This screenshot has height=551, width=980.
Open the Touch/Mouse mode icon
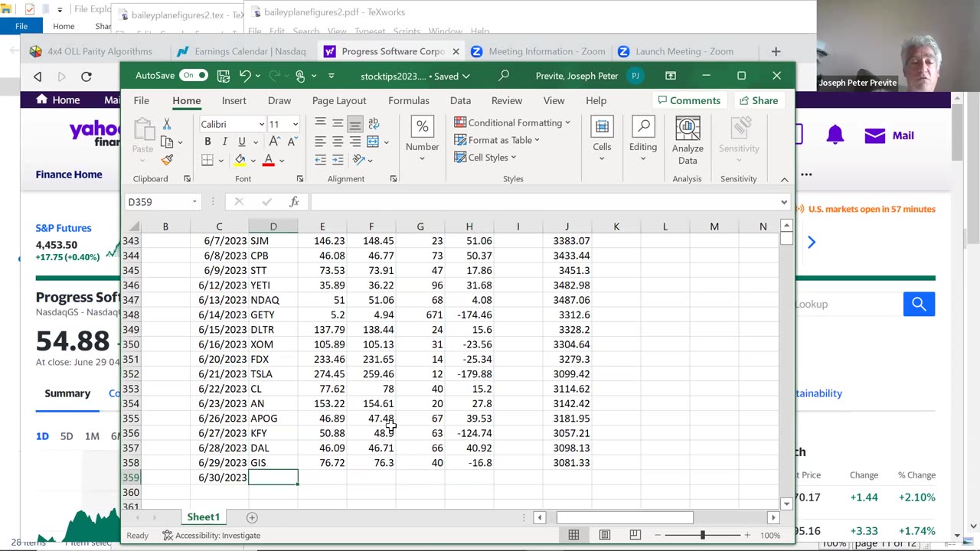[x=300, y=76]
